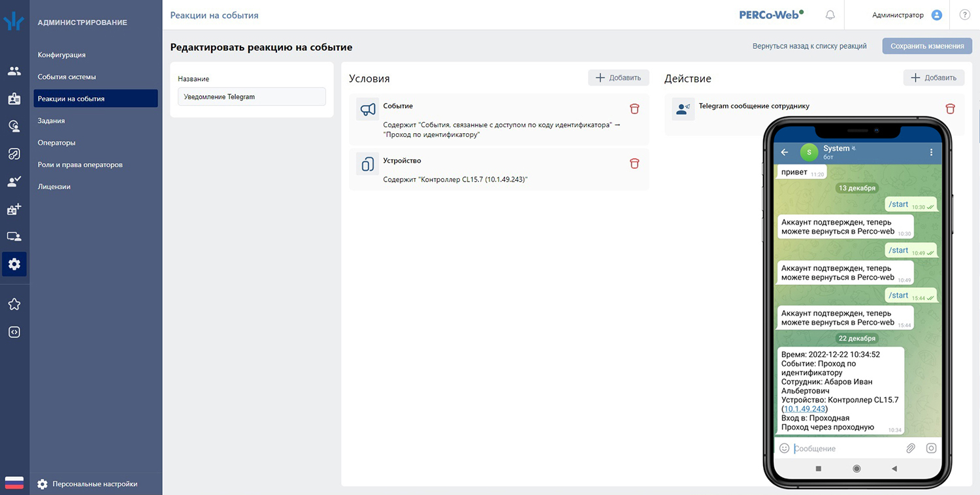The image size is (980, 495).
Task: Click the Название input field
Action: [252, 97]
